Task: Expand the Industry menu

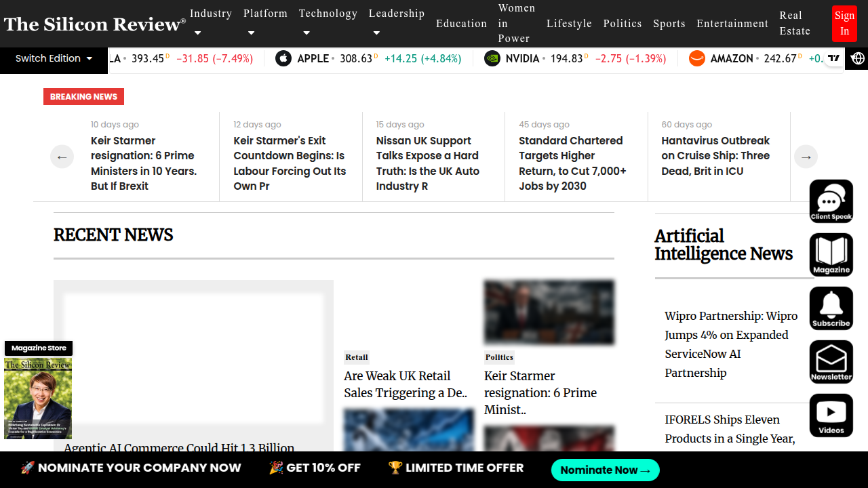Action: tap(210, 22)
